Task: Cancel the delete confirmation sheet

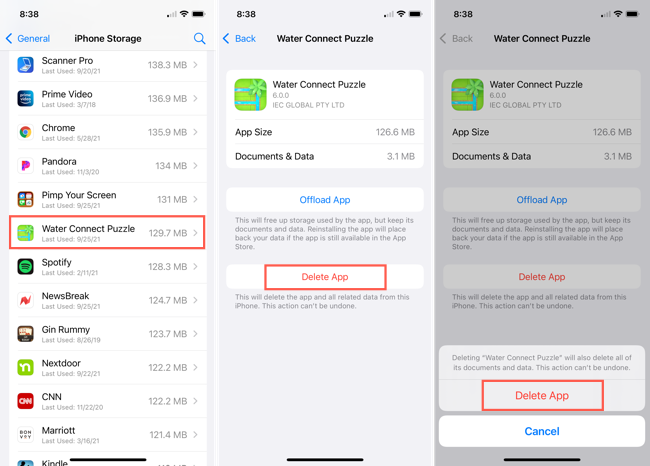Action: [542, 431]
